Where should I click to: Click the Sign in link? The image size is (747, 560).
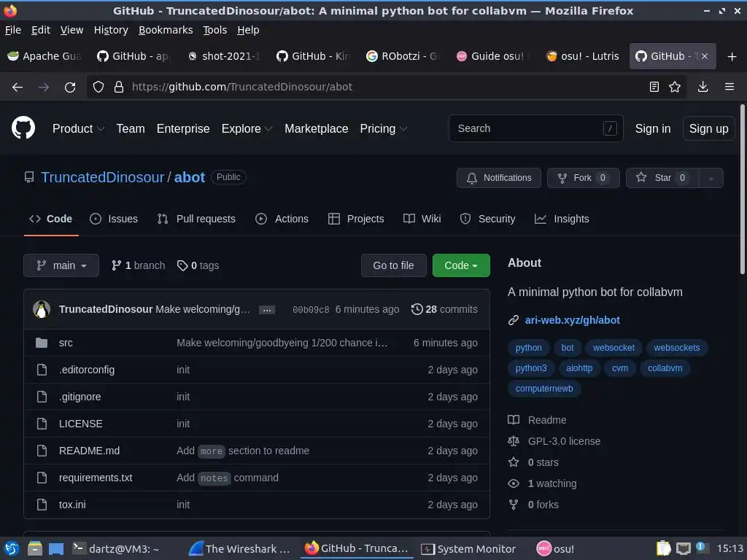point(653,128)
